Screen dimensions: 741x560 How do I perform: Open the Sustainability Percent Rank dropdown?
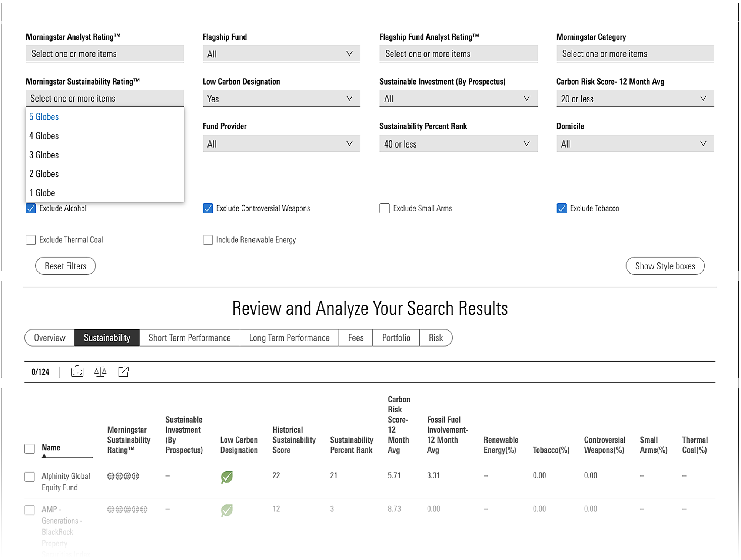coord(458,144)
